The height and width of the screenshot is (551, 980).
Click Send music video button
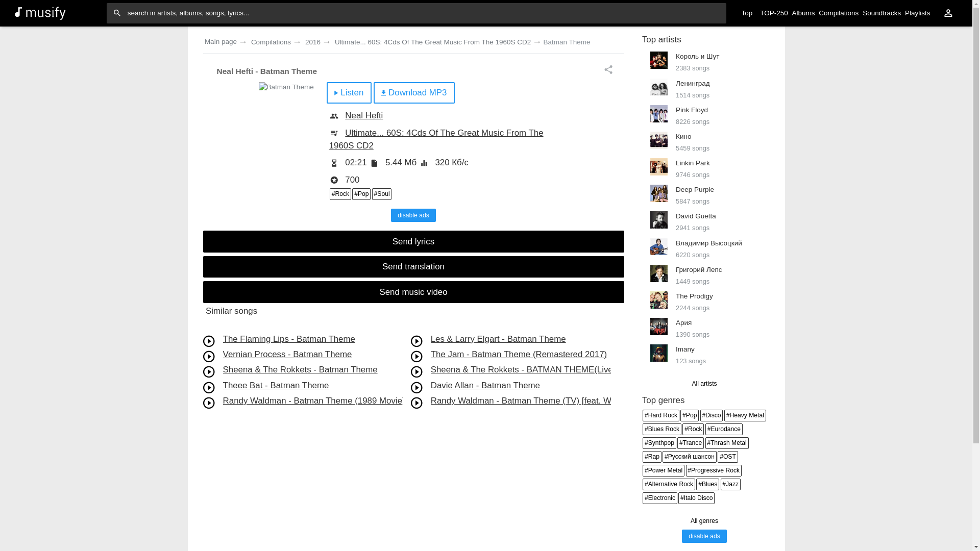tap(413, 292)
